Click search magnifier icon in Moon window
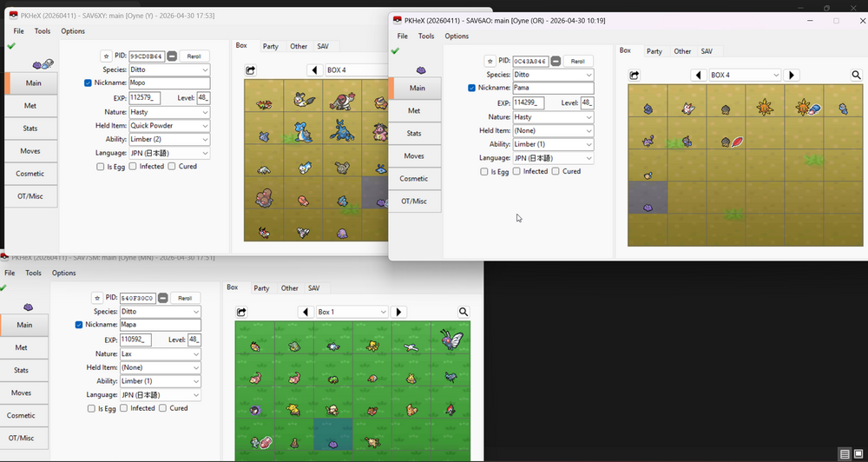Screen dimensions: 868x462 (464, 312)
